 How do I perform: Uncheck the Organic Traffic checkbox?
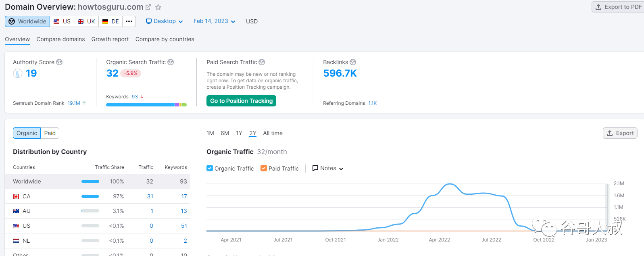pos(210,169)
